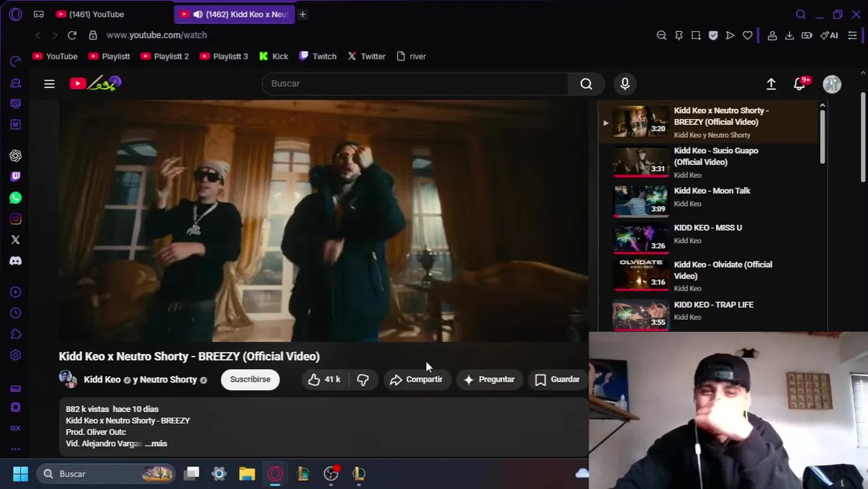Screen dimensions: 868x489
Task: Open Discord in the Opera sidebar
Action: (16, 261)
